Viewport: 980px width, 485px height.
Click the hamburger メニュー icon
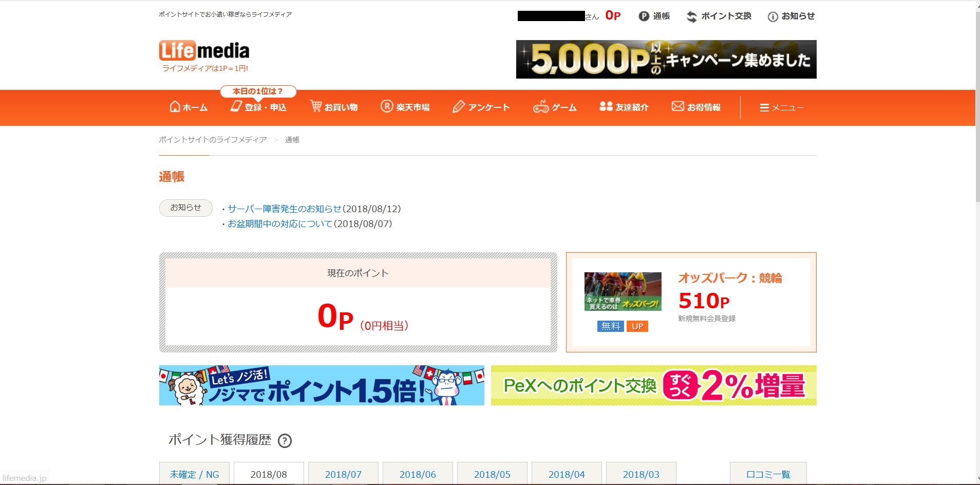pos(764,107)
